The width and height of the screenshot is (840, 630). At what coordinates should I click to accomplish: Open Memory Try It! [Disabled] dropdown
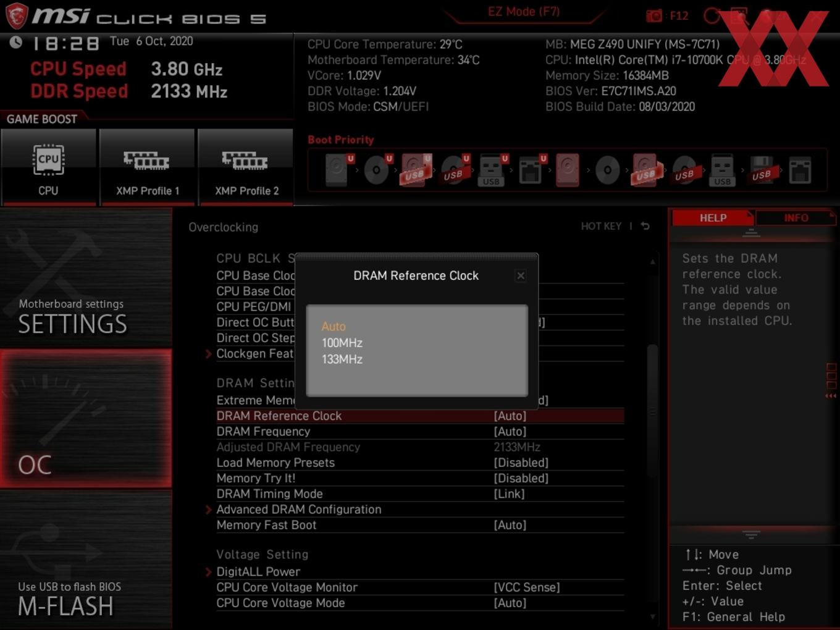[x=521, y=478]
